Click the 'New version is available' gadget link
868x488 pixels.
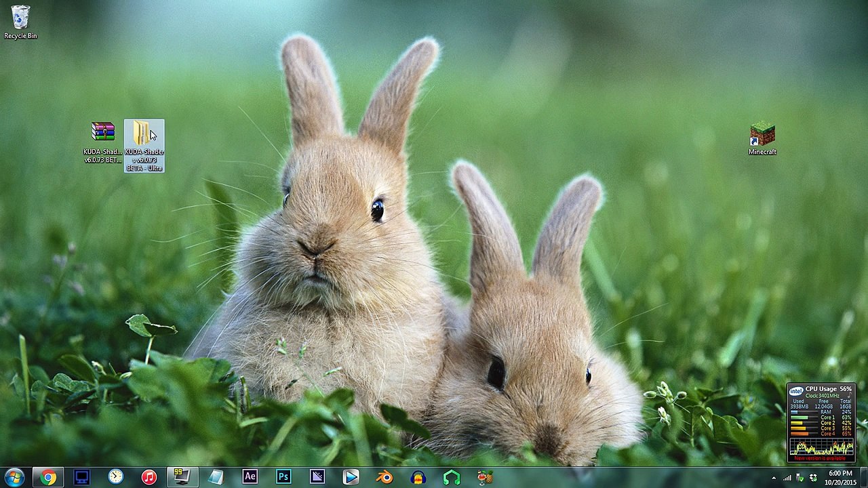click(821, 458)
